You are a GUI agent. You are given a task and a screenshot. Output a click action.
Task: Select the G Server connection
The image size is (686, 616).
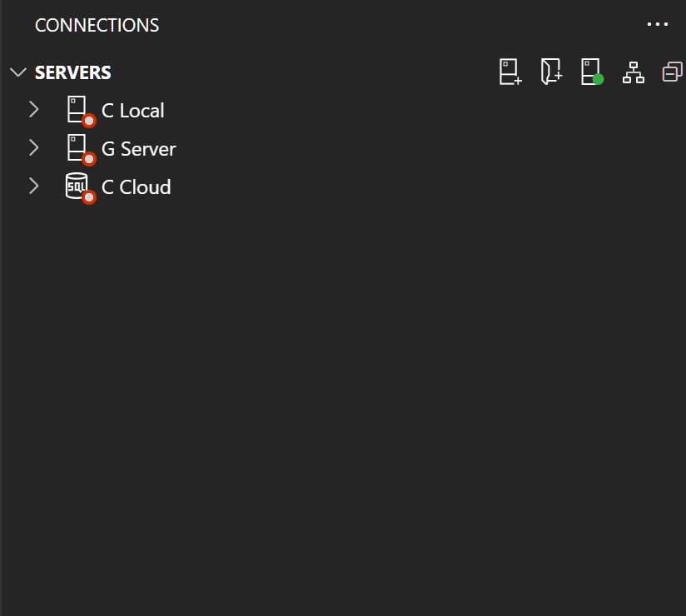[x=139, y=148]
